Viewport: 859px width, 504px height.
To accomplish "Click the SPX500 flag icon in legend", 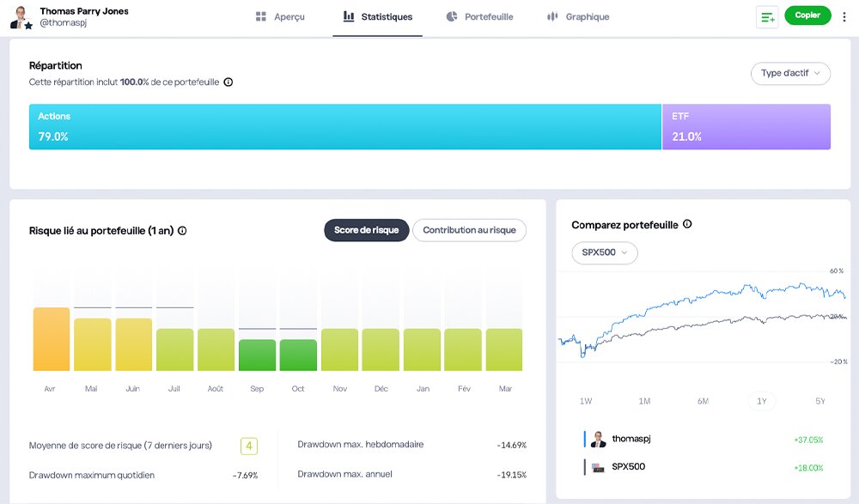I will [598, 467].
